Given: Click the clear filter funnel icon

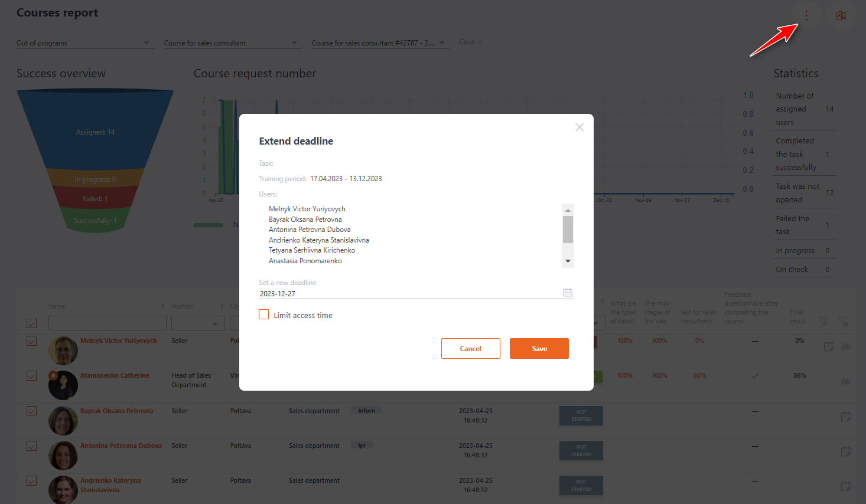Looking at the screenshot, I should pyautogui.click(x=844, y=322).
